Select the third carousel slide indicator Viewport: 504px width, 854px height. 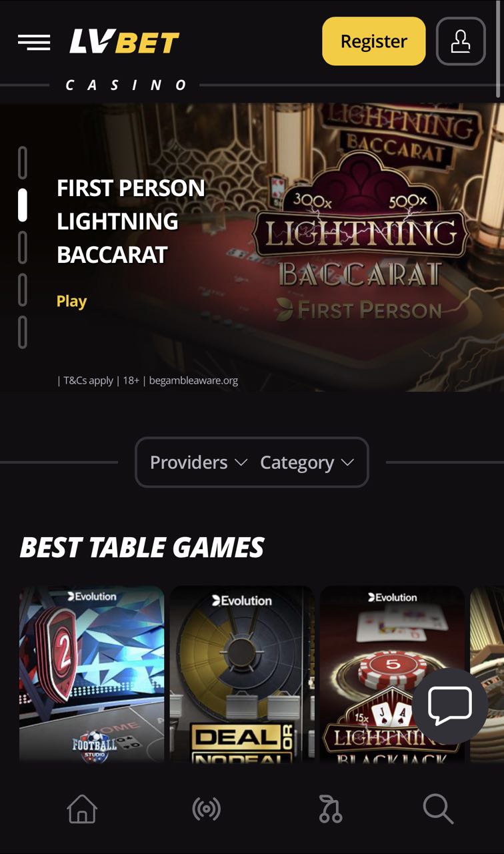[x=23, y=248]
